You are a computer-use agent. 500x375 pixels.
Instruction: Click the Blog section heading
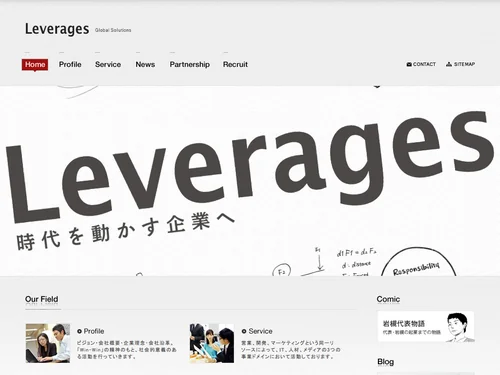tap(386, 362)
